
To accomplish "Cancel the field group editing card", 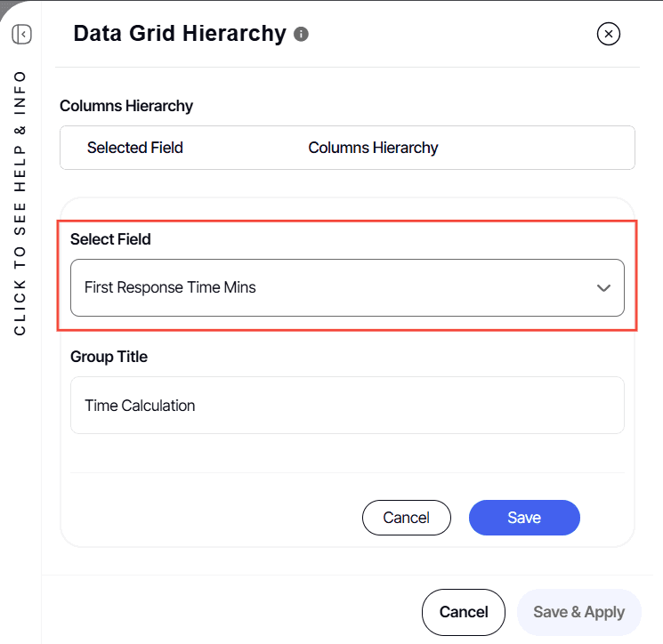I will tap(407, 518).
